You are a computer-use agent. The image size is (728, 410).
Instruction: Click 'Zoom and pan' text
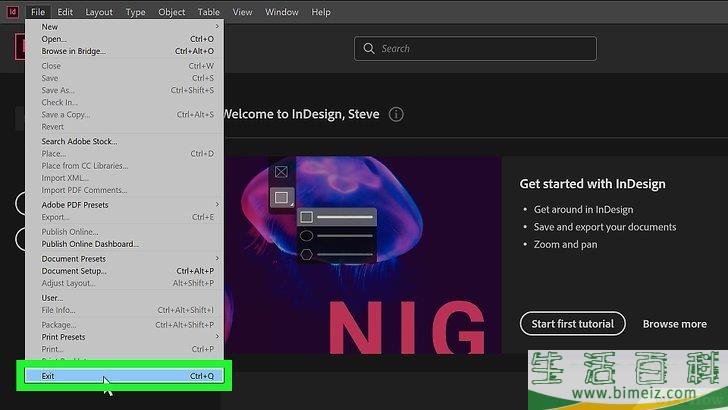[565, 244]
